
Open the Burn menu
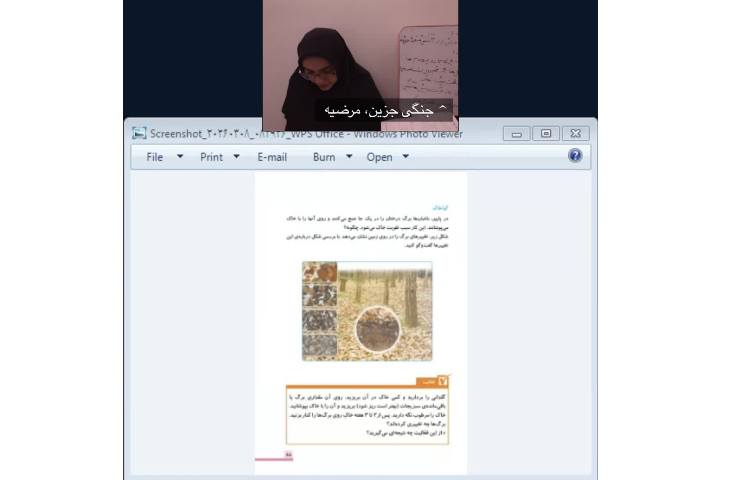pyautogui.click(x=324, y=157)
